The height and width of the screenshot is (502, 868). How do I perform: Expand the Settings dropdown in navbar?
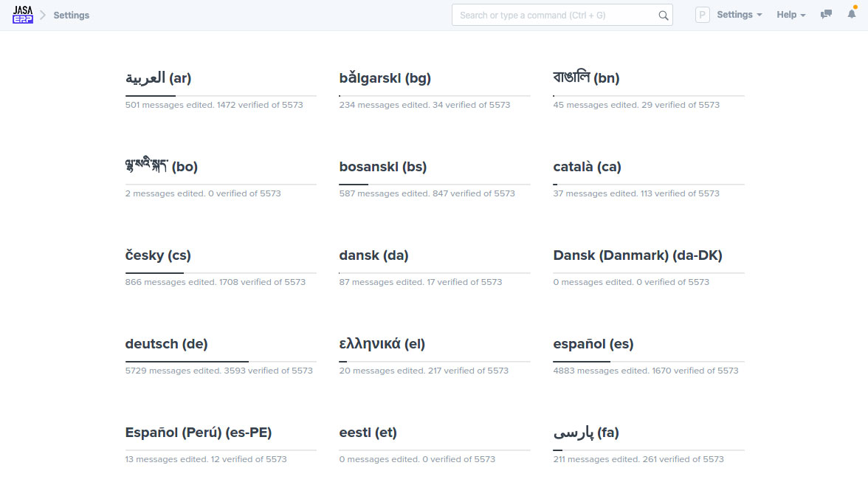(739, 15)
